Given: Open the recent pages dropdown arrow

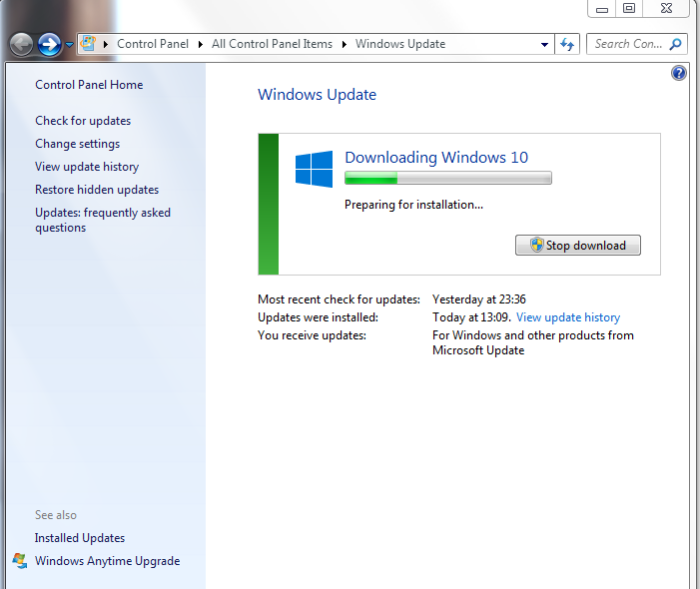Looking at the screenshot, I should (69, 45).
